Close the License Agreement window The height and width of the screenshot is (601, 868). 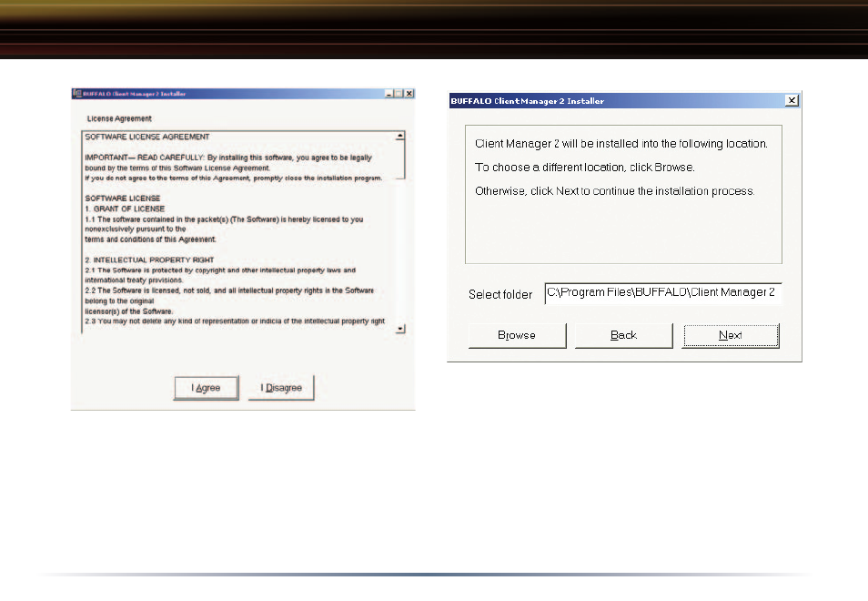tap(409, 94)
